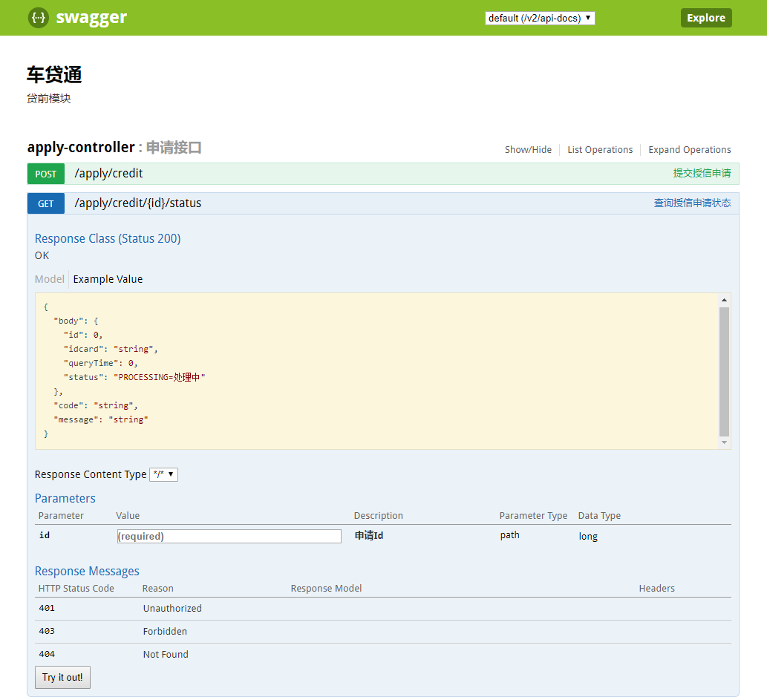Screen dimensions: 767x700
Task: Click the green POST method badge
Action: [46, 174]
